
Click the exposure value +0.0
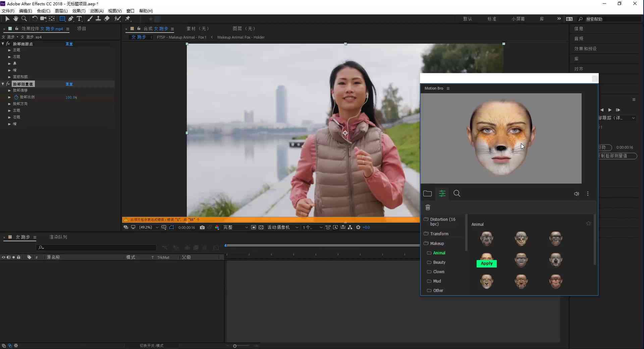(x=366, y=228)
